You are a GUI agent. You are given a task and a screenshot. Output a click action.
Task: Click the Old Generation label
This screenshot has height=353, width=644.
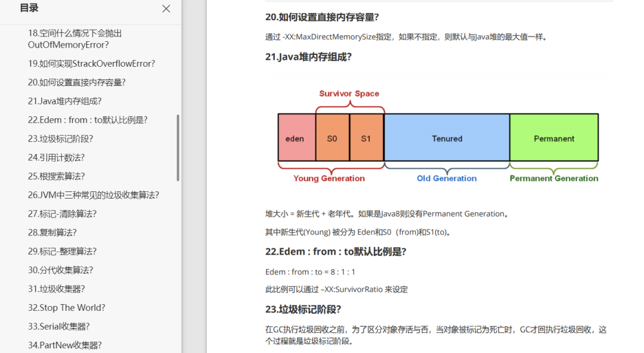point(447,178)
